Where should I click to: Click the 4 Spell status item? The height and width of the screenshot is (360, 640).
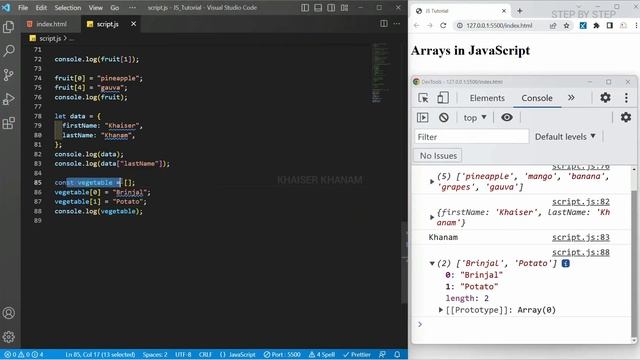[322, 354]
